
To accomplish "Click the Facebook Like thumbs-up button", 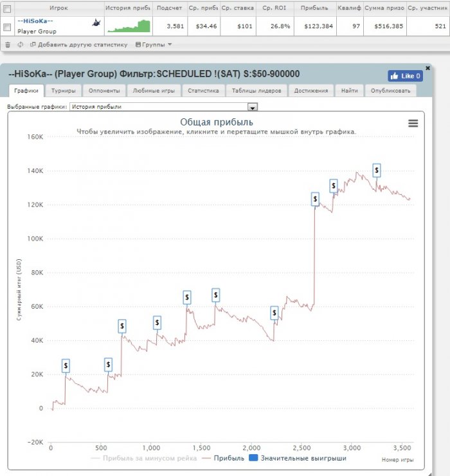I will click(405, 76).
